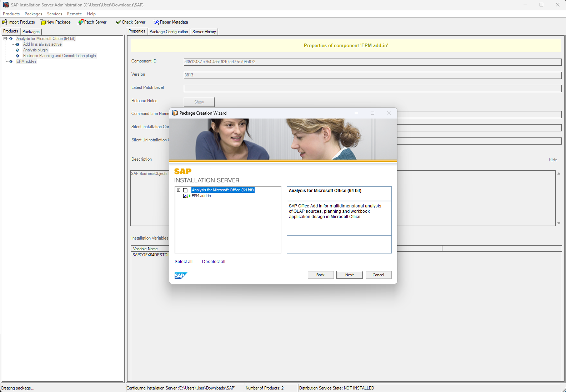Click the green plus icon beside EPM add-in in wizard
The width and height of the screenshot is (566, 392).
click(x=190, y=196)
